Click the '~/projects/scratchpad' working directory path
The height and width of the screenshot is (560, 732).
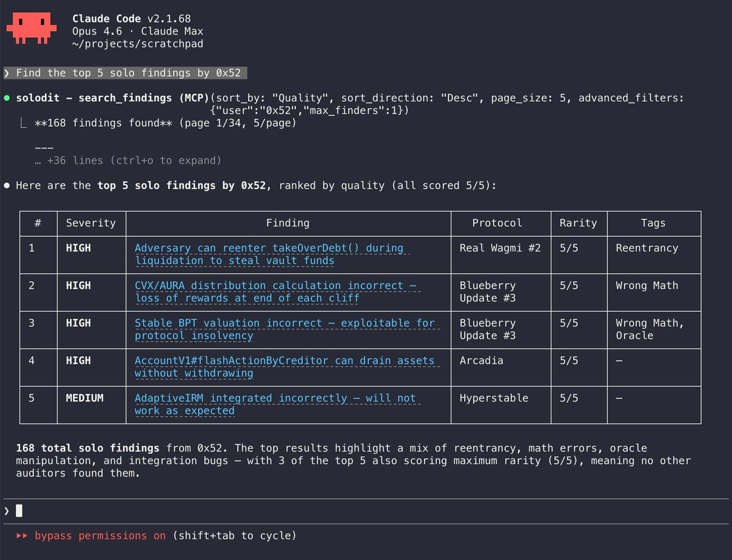[138, 45]
